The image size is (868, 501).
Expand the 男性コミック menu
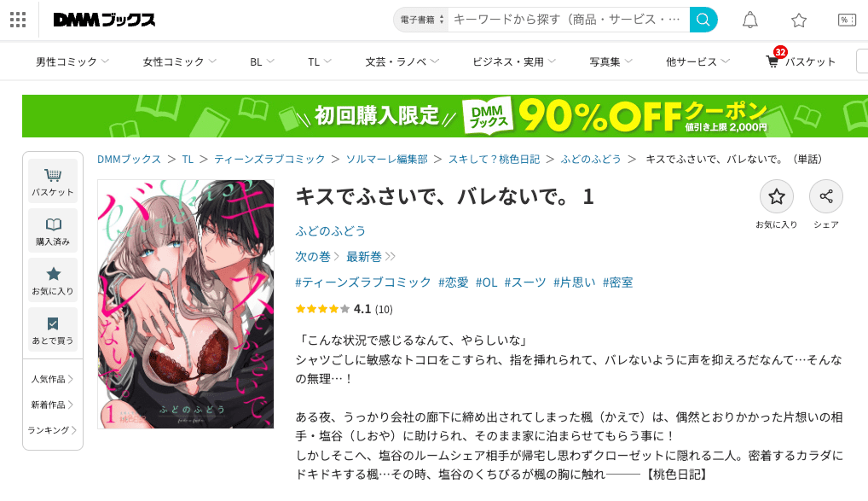[72, 61]
